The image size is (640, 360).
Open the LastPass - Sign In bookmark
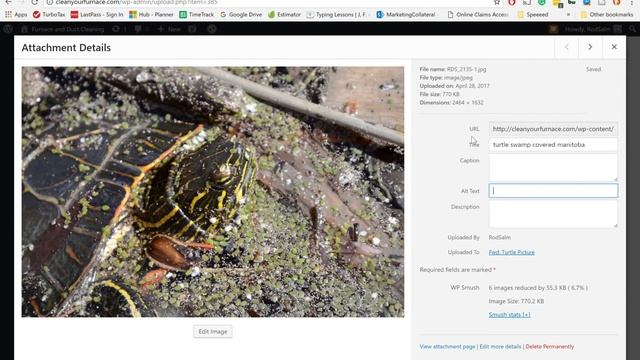point(97,14)
